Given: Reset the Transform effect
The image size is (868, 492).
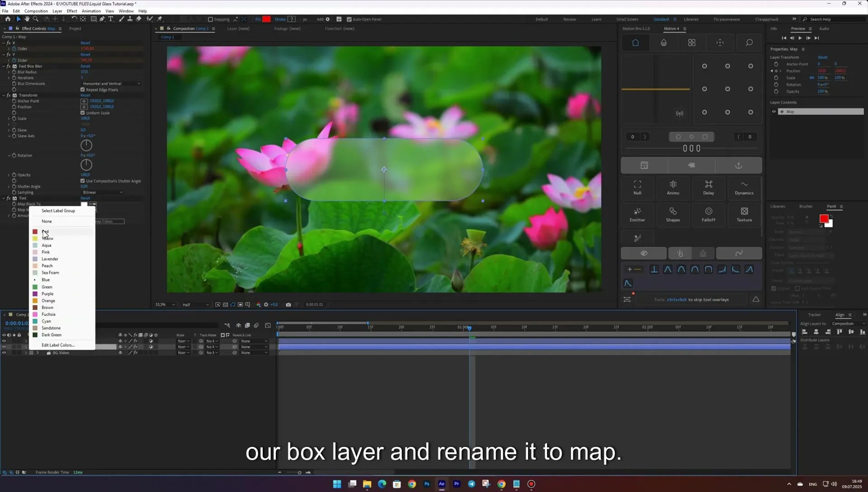Looking at the screenshot, I should 85,95.
